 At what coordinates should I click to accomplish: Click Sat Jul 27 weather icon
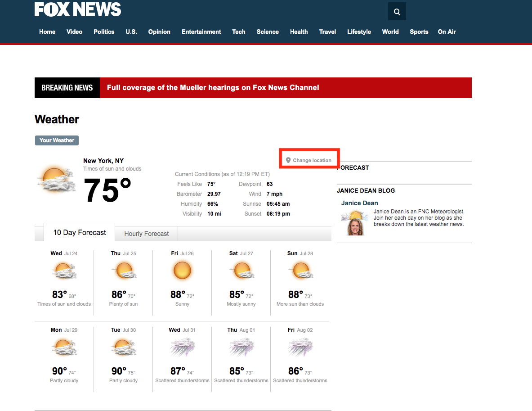pos(241,271)
